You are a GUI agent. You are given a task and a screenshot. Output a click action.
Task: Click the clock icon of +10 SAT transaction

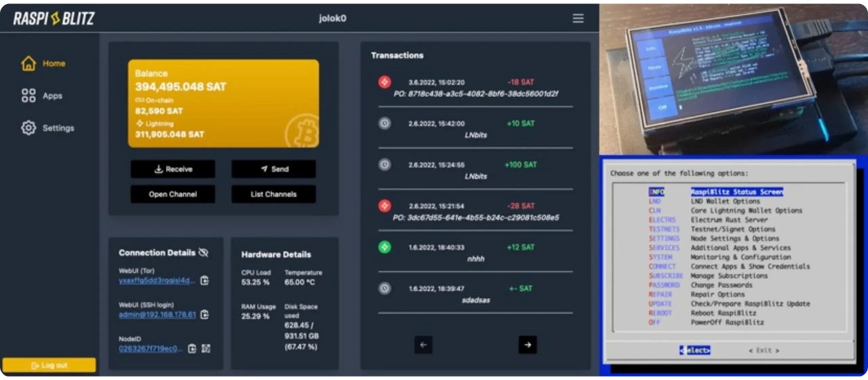(x=384, y=123)
